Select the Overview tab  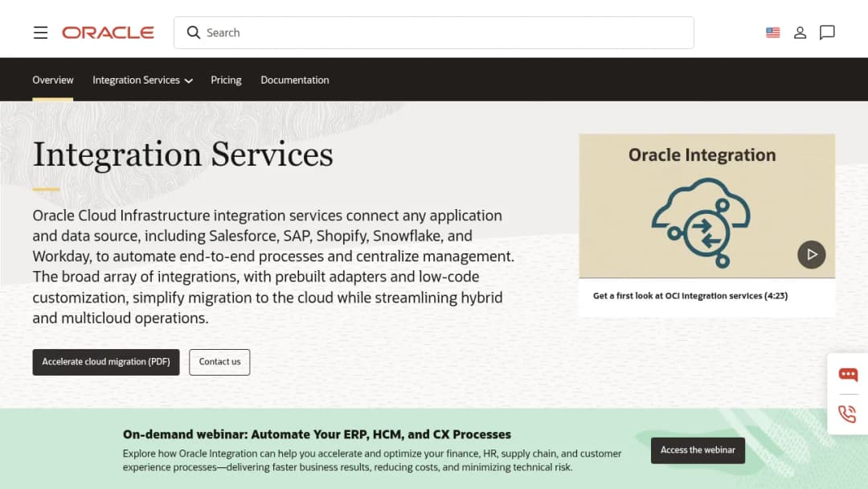tap(52, 80)
